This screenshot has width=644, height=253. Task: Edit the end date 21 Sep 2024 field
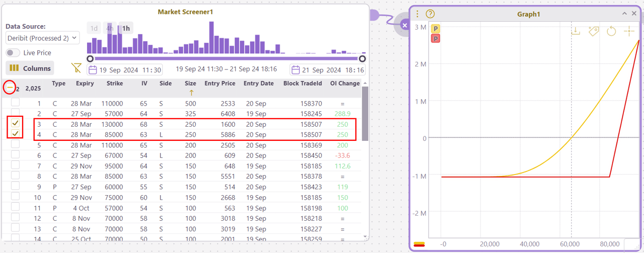328,70
